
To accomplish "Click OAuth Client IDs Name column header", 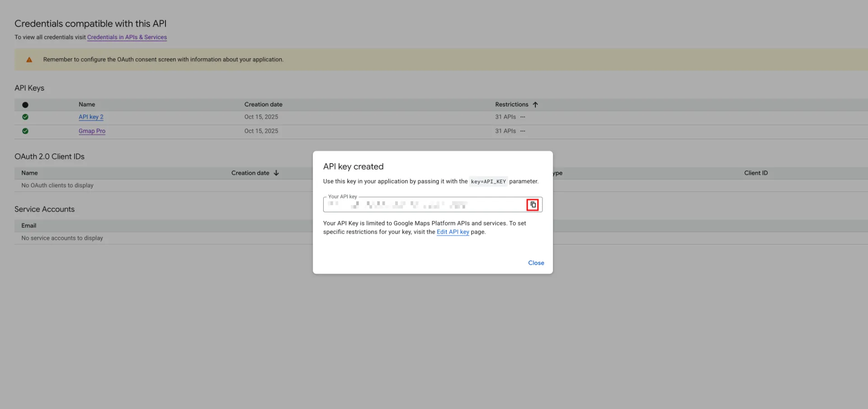I will click(x=29, y=173).
